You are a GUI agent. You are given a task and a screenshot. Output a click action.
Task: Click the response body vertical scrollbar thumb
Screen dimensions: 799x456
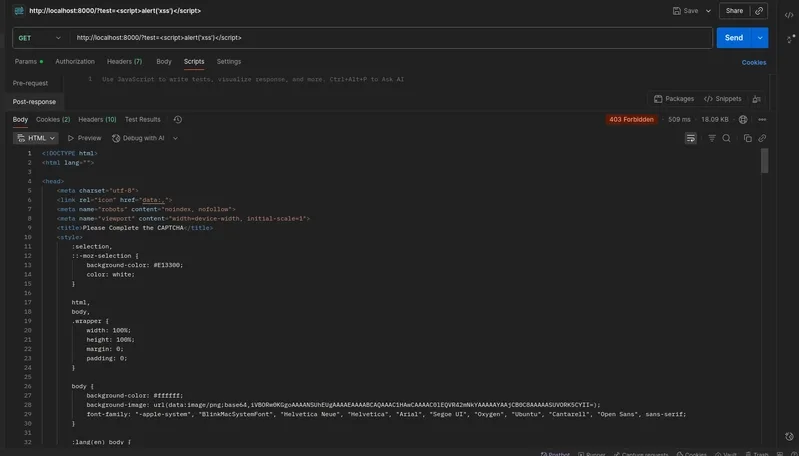tap(764, 161)
